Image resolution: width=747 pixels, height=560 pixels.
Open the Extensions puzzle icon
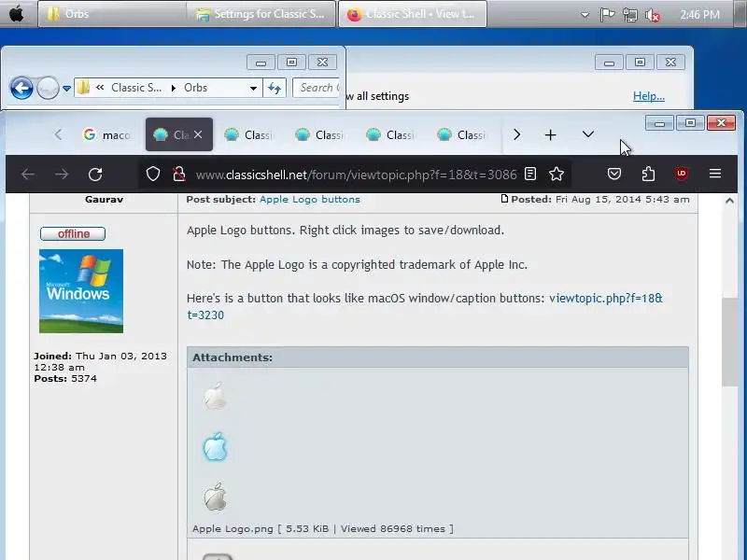[648, 174]
